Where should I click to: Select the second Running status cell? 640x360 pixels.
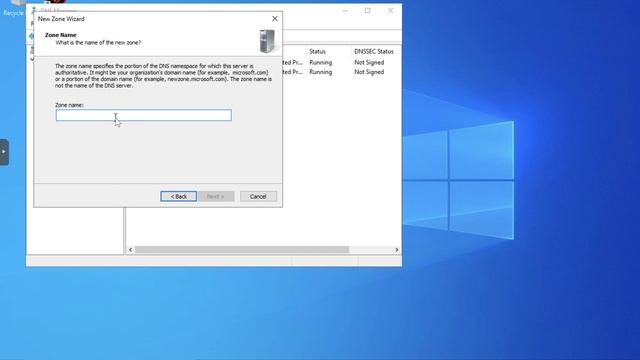pos(320,72)
